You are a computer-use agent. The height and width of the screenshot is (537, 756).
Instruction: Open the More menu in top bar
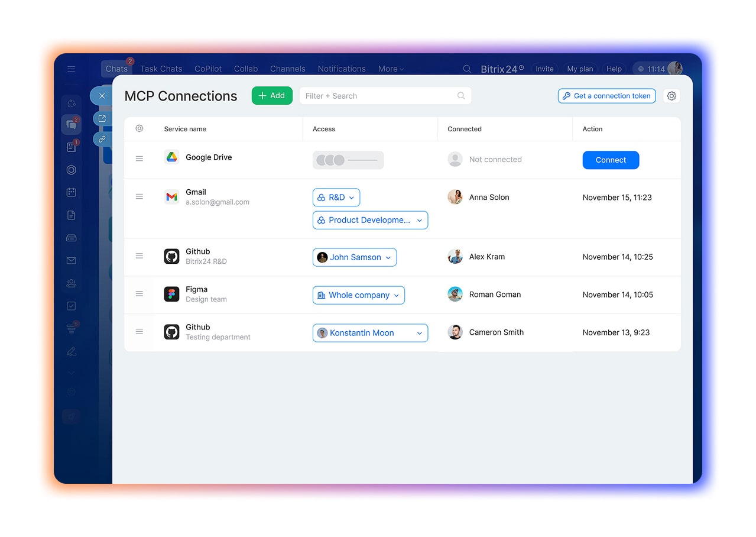point(391,69)
